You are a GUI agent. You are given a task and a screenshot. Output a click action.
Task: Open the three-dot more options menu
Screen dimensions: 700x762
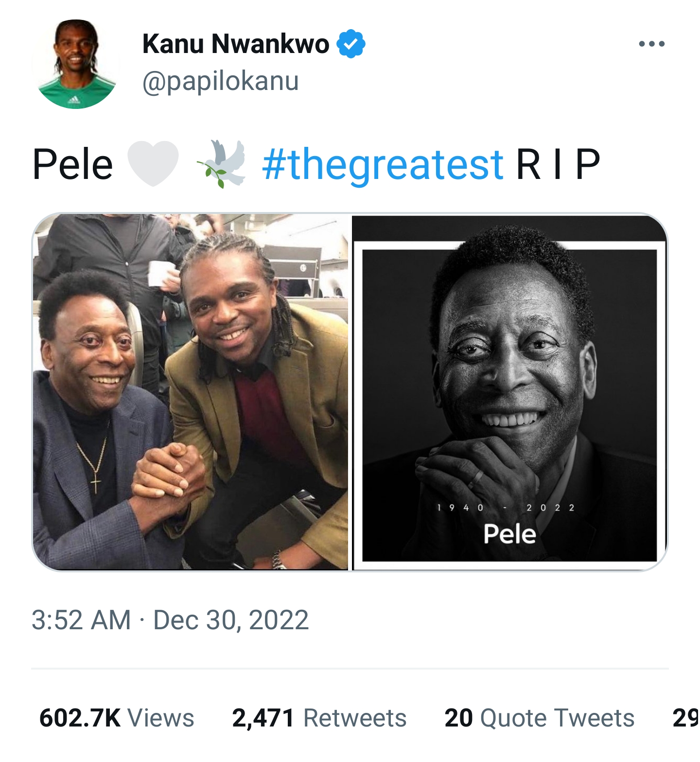(x=651, y=44)
